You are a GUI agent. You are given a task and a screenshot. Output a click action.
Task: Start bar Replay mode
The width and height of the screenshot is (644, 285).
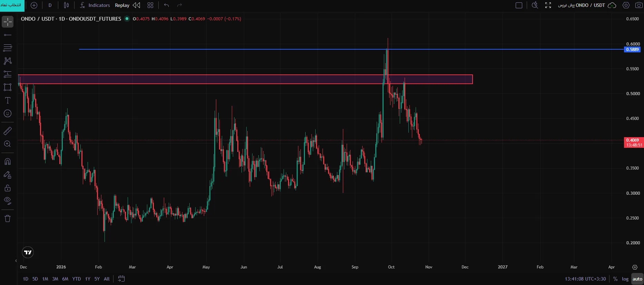[127, 5]
